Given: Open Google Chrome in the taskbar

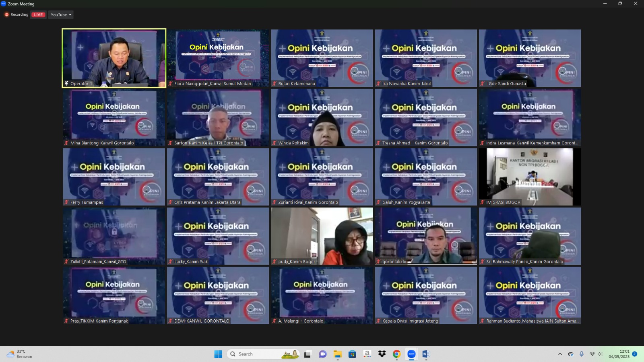Looking at the screenshot, I should 396,354.
